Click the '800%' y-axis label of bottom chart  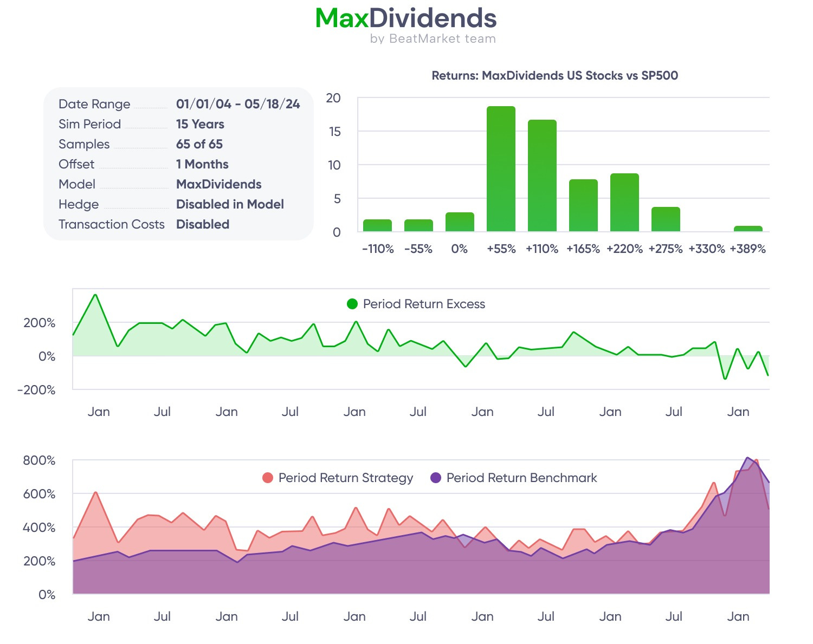[39, 460]
